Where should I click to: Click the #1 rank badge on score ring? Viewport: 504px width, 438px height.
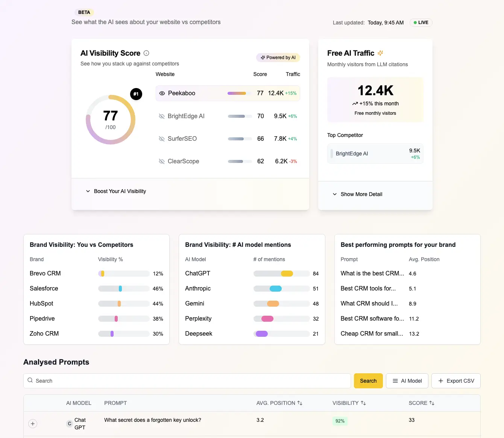(x=136, y=94)
